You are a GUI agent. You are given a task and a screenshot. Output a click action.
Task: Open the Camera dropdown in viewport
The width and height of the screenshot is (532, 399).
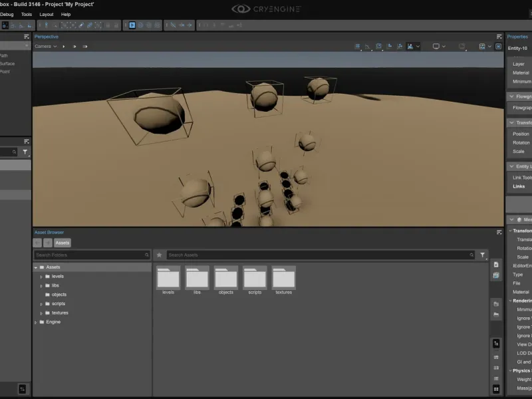click(x=45, y=47)
